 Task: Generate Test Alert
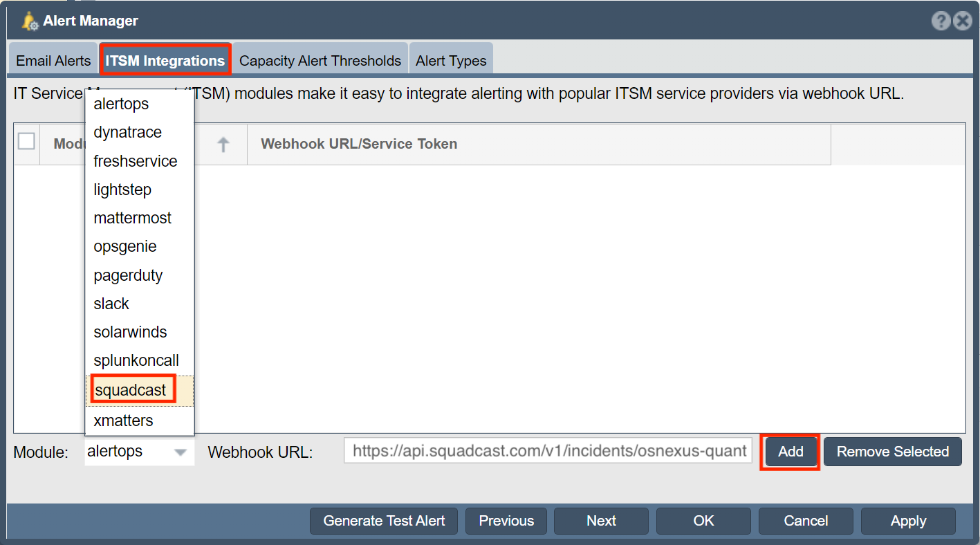point(384,521)
